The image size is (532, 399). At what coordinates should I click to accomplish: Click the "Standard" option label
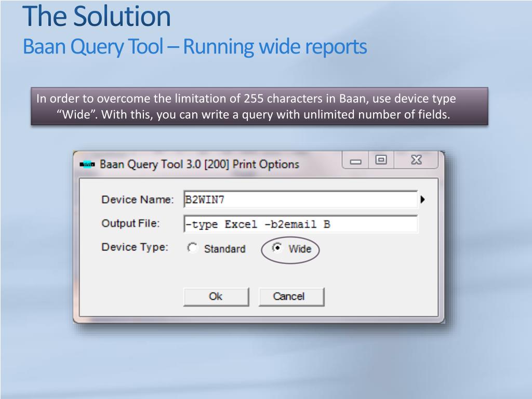(224, 249)
